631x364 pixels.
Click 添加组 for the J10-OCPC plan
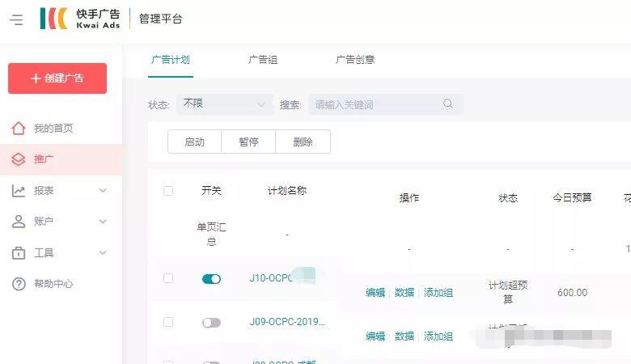438,292
